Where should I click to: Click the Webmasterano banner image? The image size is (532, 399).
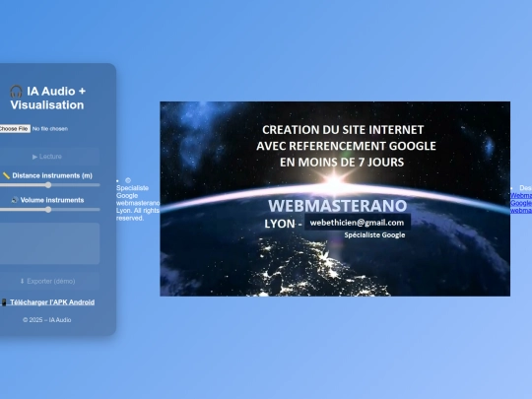tap(335, 199)
